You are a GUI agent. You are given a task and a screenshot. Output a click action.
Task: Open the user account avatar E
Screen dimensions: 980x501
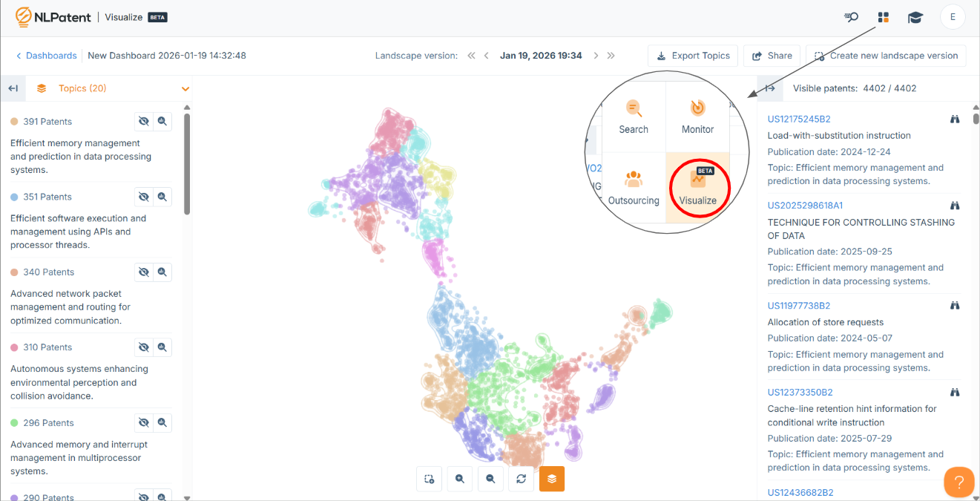(953, 17)
